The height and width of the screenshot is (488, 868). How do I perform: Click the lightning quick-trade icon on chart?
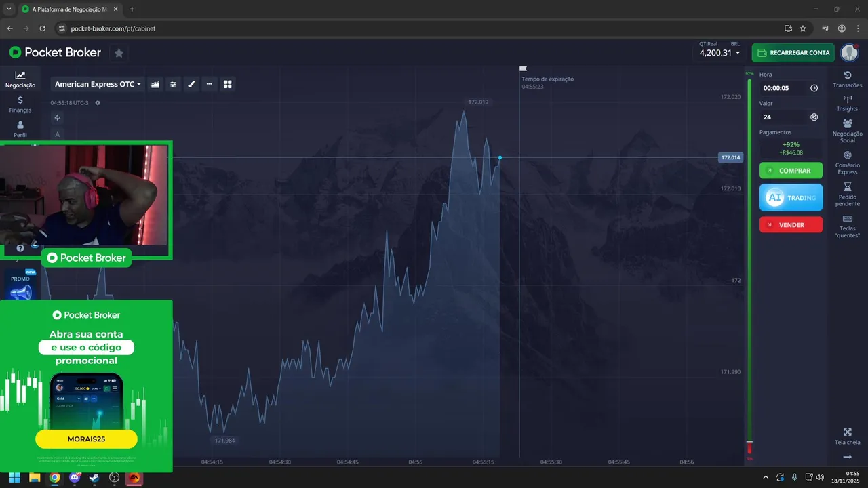[x=58, y=117]
